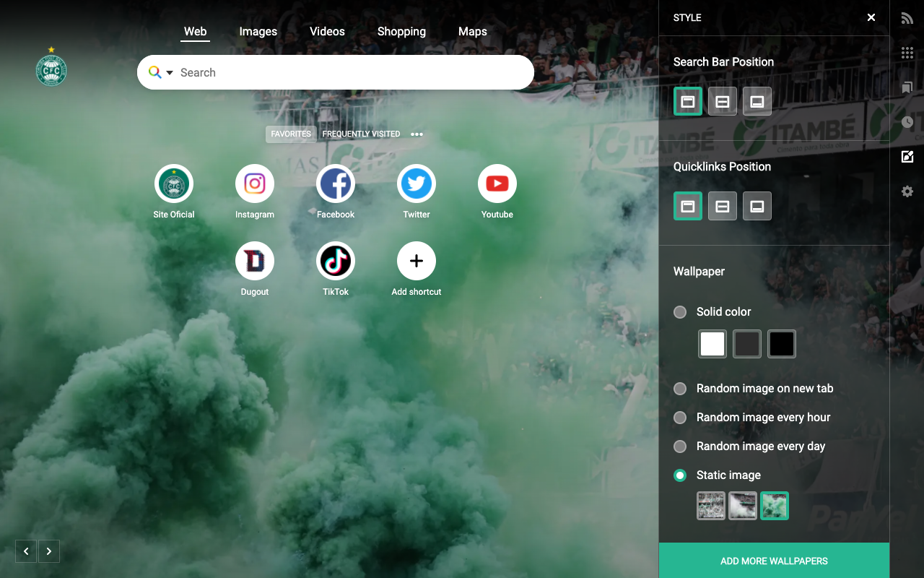Open the Instagram shortcut
This screenshot has height=578, width=924.
pos(255,184)
